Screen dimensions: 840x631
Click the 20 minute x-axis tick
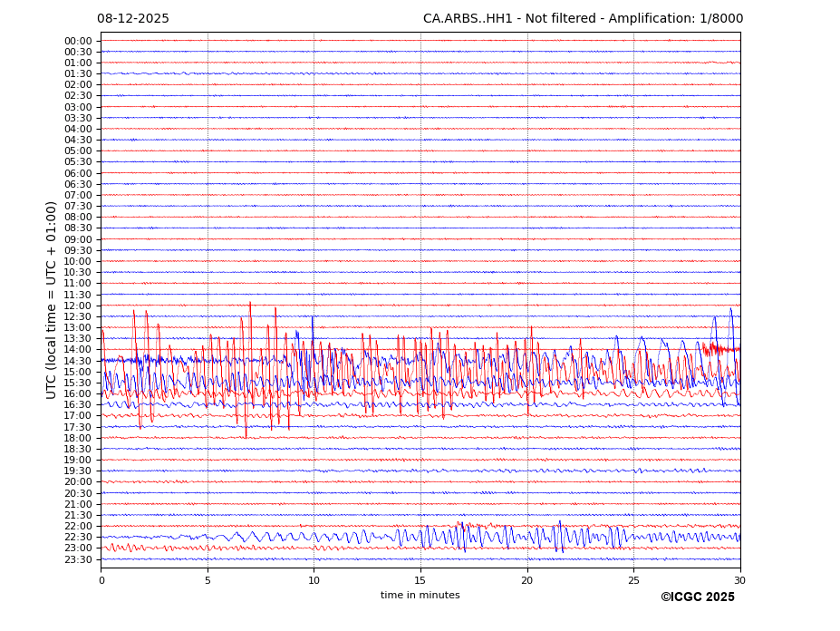[x=527, y=580]
